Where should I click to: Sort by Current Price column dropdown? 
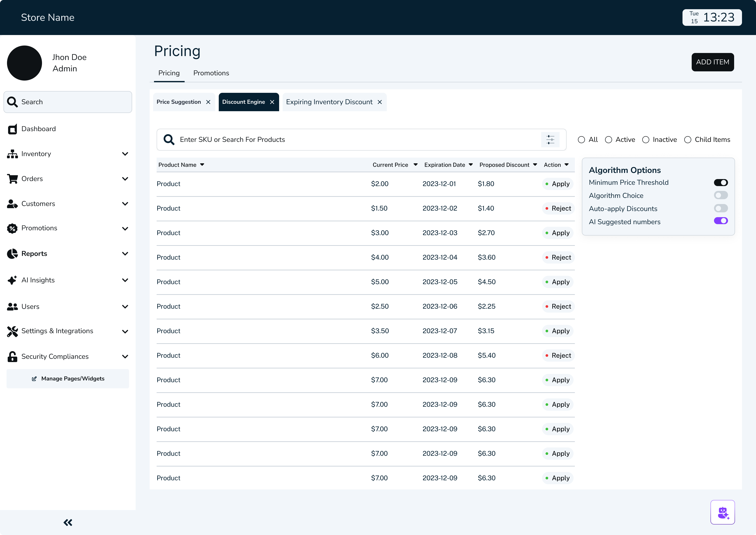coord(416,165)
